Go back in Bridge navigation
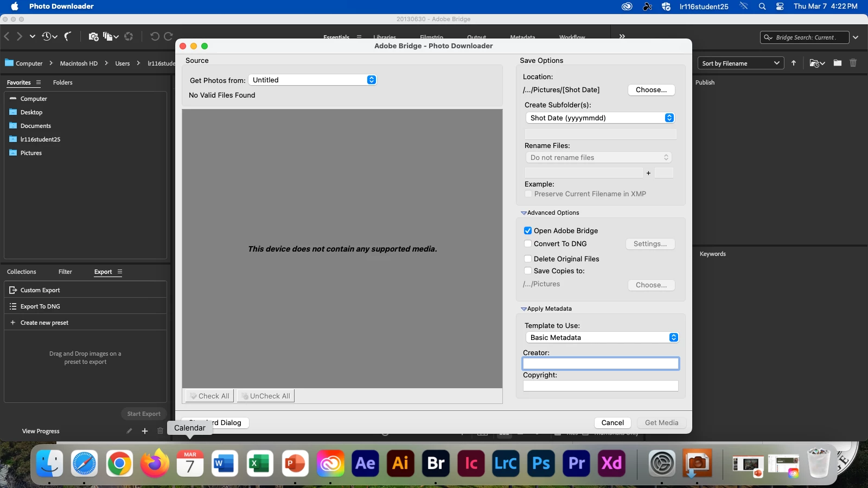This screenshot has height=488, width=868. click(x=7, y=36)
